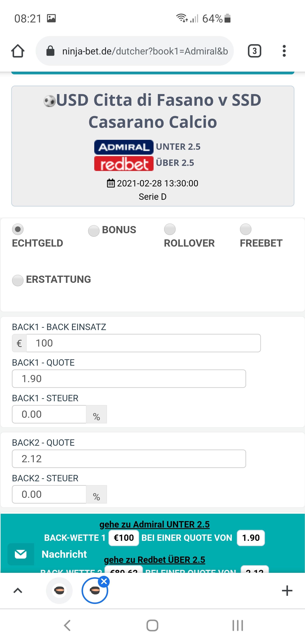Add a new tab with plus icon
305x644 pixels.
click(x=287, y=590)
